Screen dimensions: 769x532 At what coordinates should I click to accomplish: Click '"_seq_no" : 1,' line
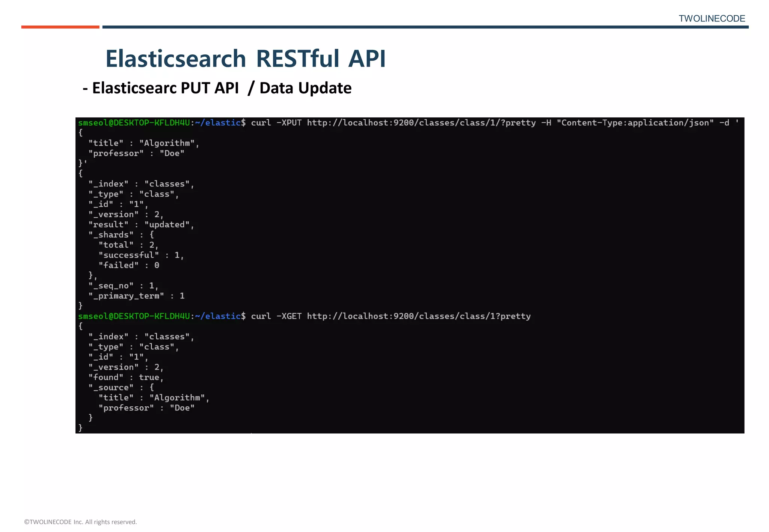(x=124, y=286)
